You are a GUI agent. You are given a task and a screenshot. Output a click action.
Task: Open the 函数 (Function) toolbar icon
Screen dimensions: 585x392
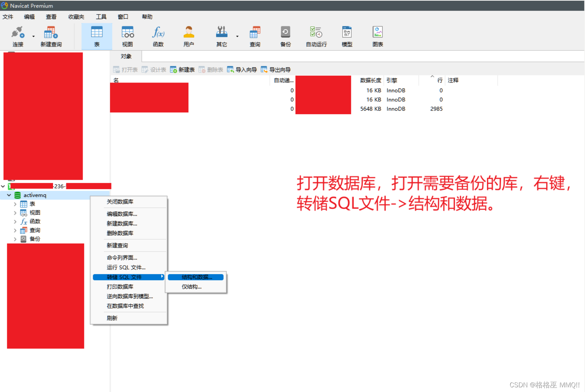[158, 32]
